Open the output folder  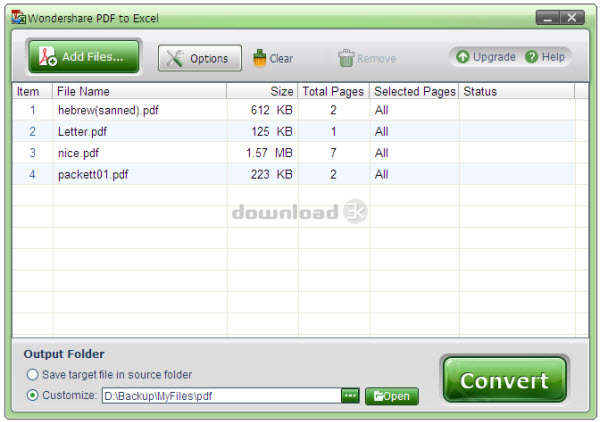tap(392, 396)
